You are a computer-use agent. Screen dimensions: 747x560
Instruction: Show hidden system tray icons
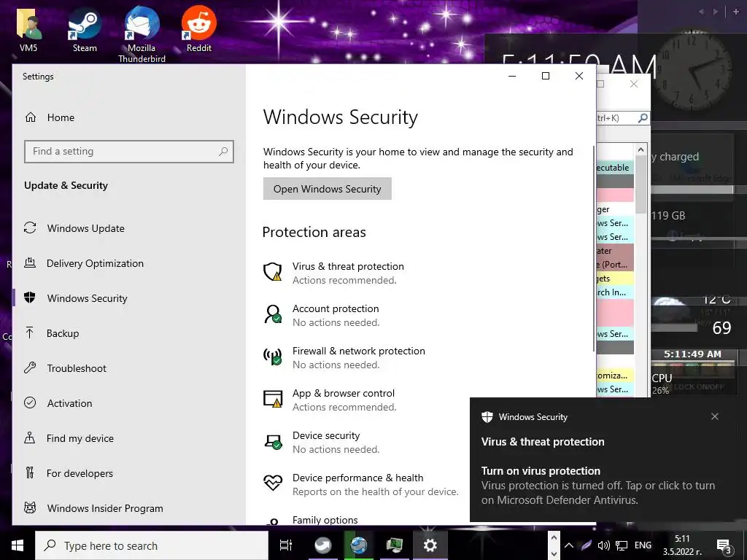coord(569,545)
